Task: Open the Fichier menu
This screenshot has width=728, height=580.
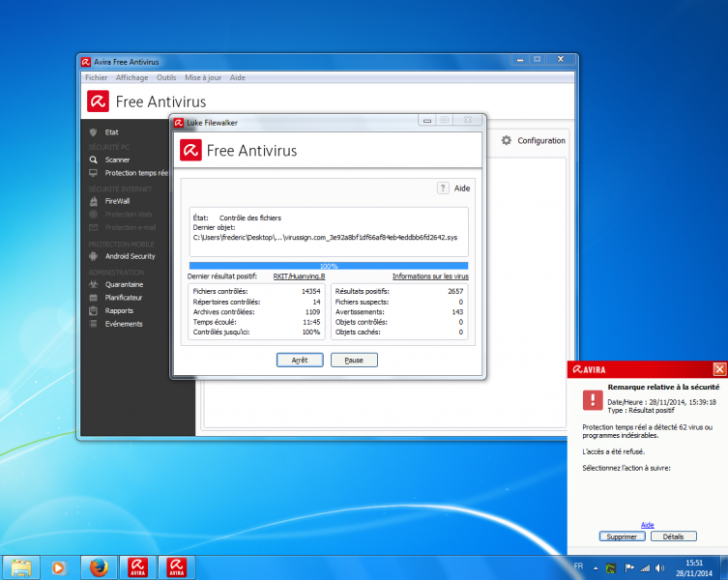Action: tap(96, 77)
